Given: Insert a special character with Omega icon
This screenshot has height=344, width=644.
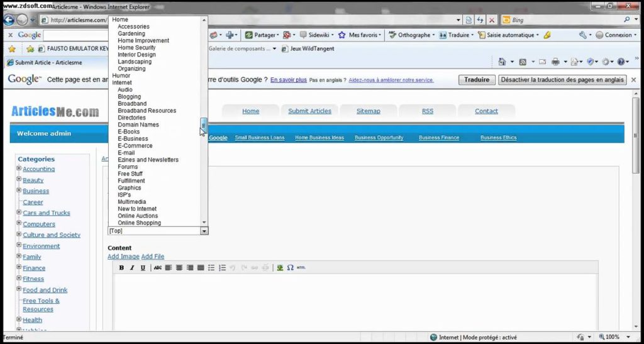Looking at the screenshot, I should 291,268.
